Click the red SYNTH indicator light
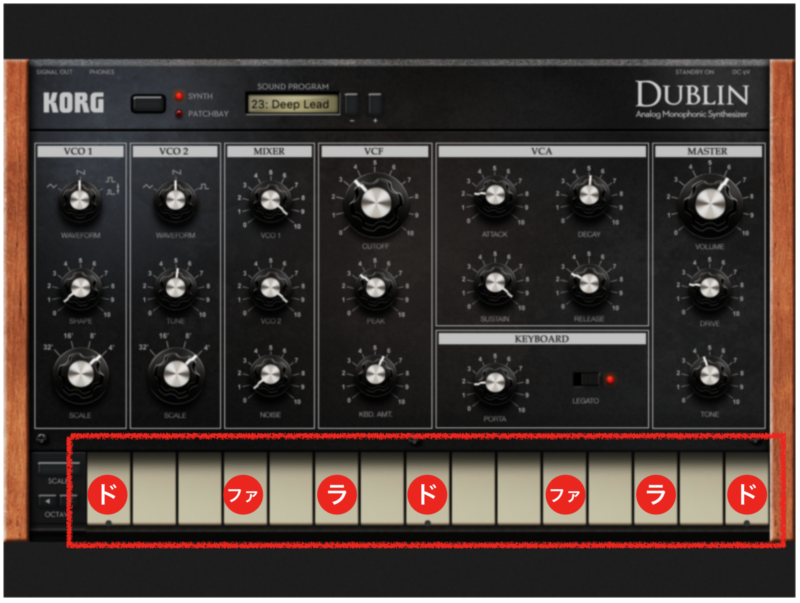Image resolution: width=800 pixels, height=603 pixels. tap(179, 96)
